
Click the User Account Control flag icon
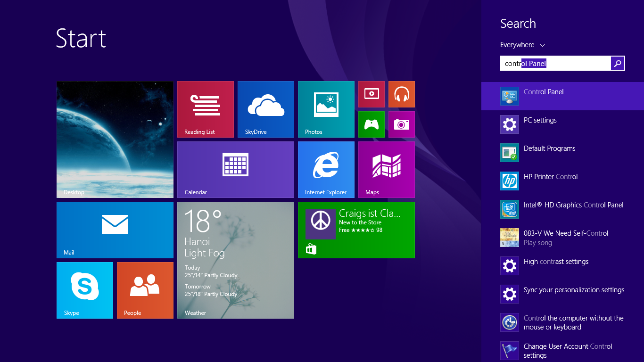coord(510,351)
